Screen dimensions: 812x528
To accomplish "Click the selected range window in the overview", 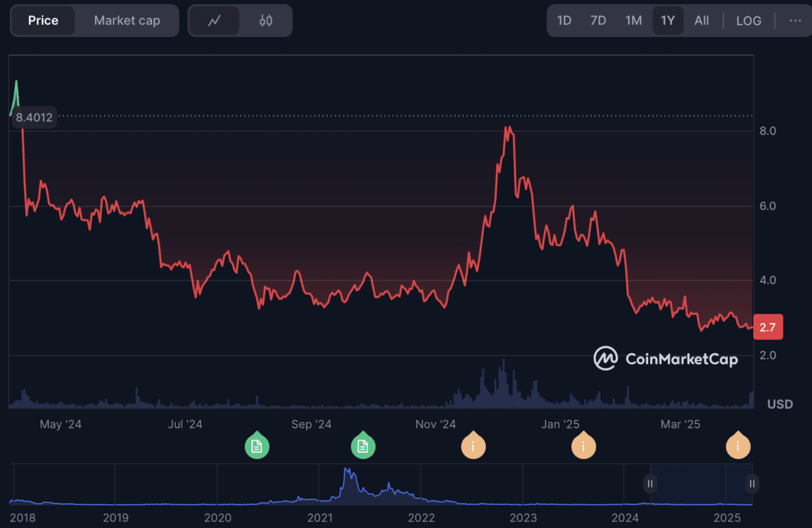I will point(701,484).
